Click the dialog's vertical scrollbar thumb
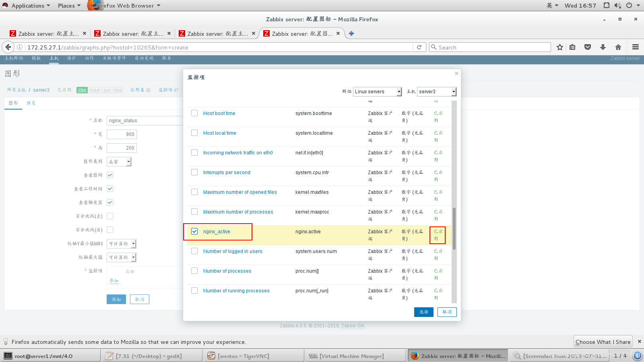This screenshot has height=362, width=644. [x=454, y=229]
